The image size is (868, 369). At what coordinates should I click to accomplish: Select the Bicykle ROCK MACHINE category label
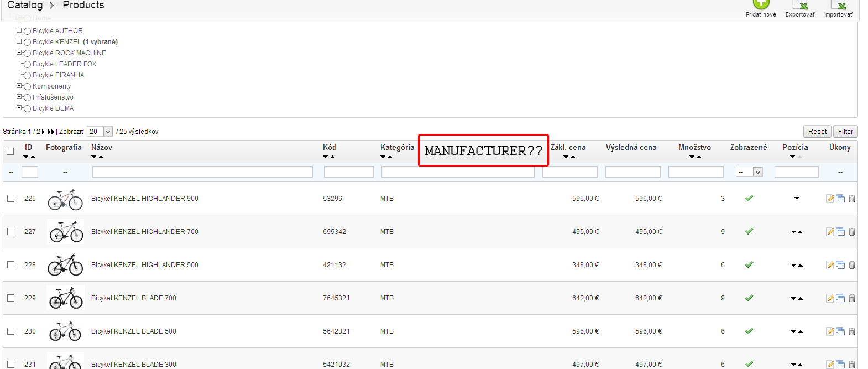69,53
